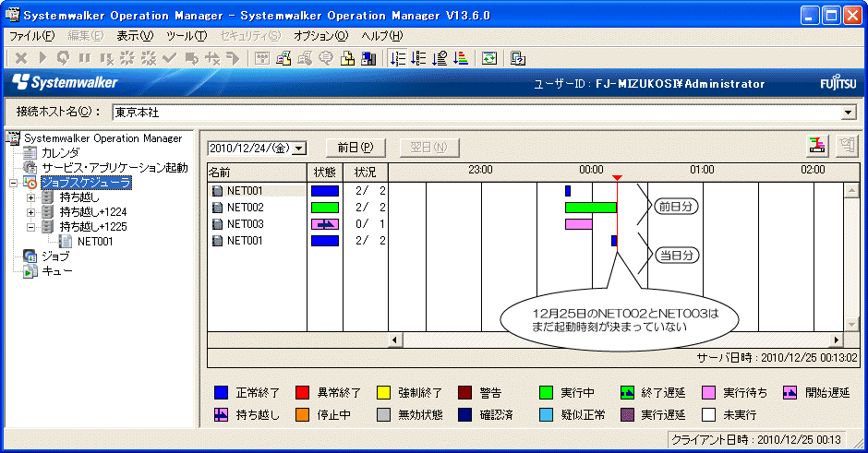Click the 翌日(N) next day button
The width and height of the screenshot is (868, 453).
click(428, 148)
